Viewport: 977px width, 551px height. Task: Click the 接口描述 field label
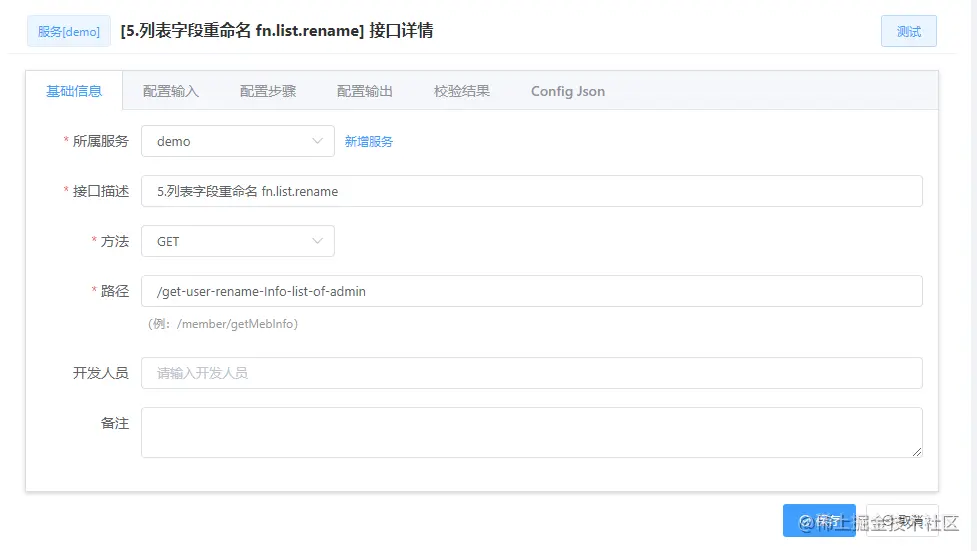click(100, 191)
